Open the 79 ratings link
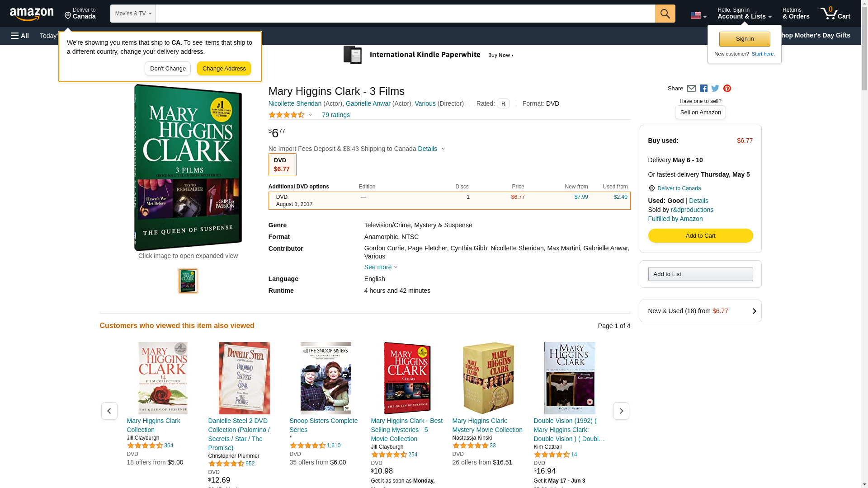Viewport: 868px width, 488px height. point(335,115)
